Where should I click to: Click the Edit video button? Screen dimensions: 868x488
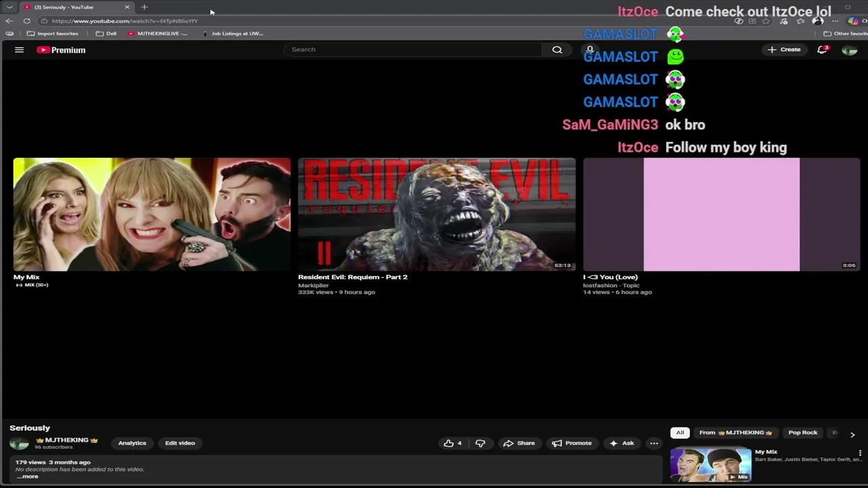pyautogui.click(x=180, y=443)
